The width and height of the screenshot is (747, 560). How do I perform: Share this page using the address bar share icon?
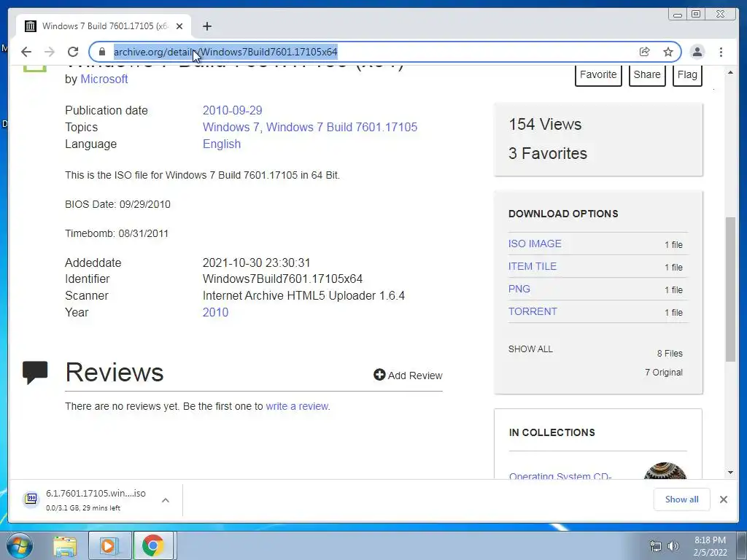pyautogui.click(x=645, y=52)
